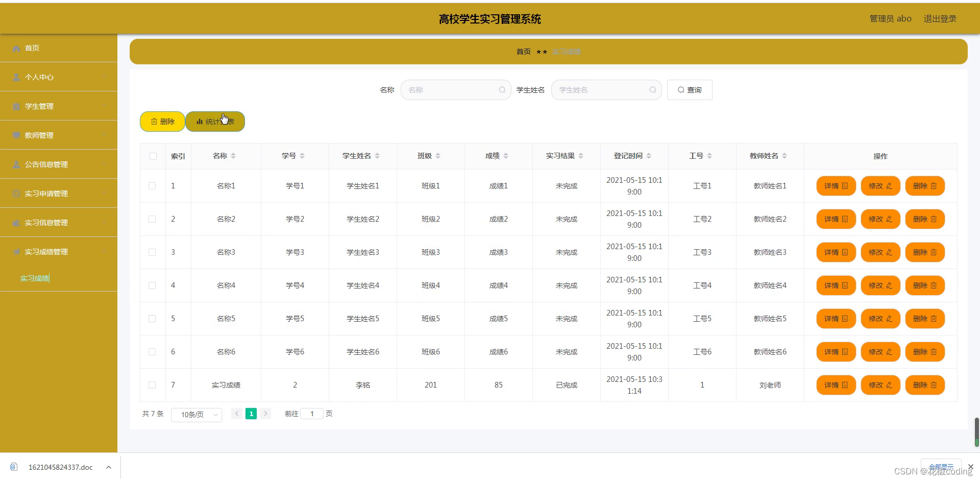Select the megaphone icon beside 公告信息管理
Screen dimensions: 980x481
(16, 164)
